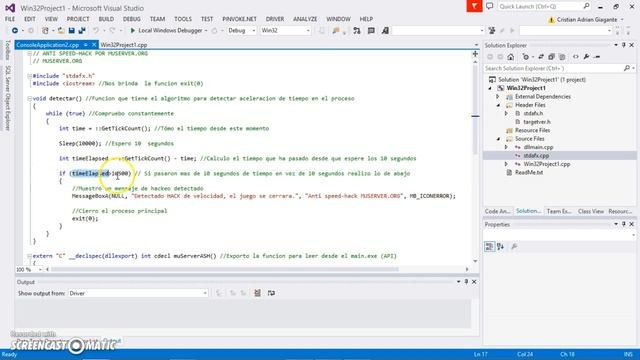Collapse the #include outline region
Viewport: 640px width, 360px height.
[29, 76]
